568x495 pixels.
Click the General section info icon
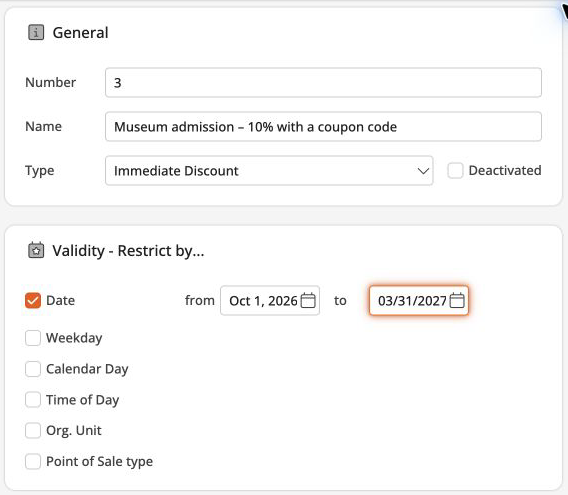click(36, 33)
